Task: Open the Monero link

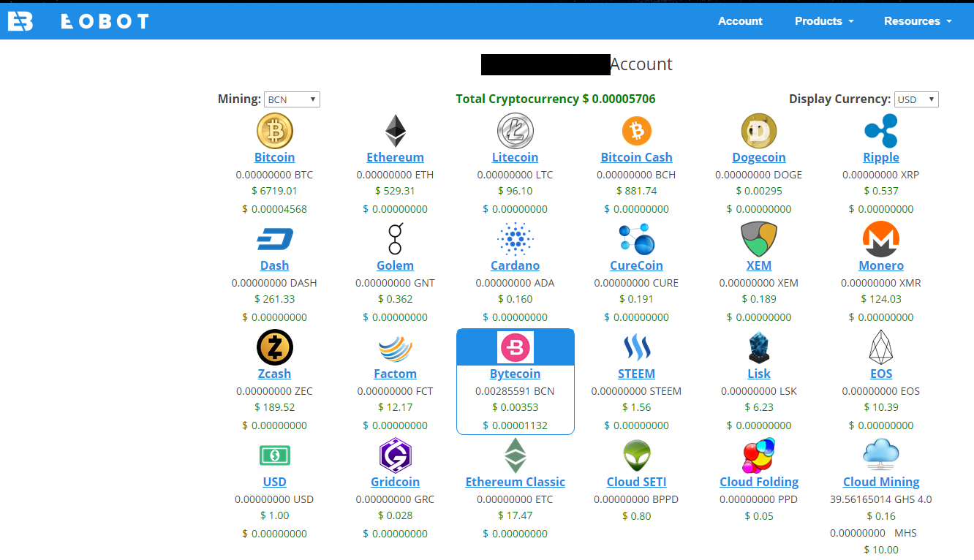Action: (881, 265)
